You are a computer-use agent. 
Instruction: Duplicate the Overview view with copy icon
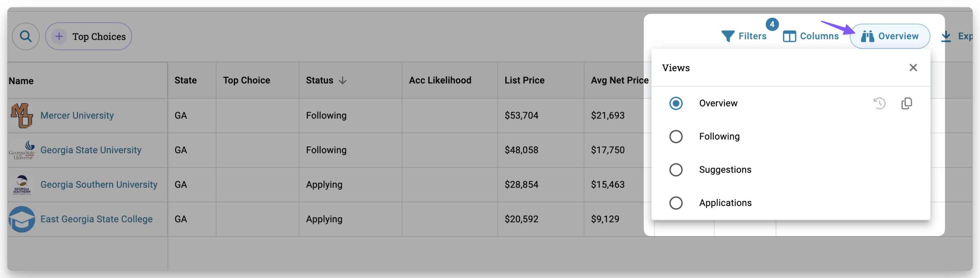907,103
